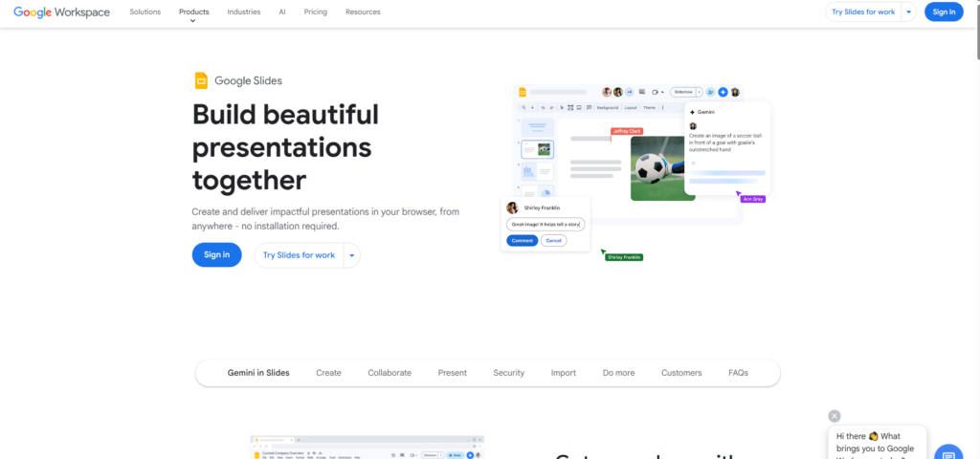The image size is (980, 459).
Task: Dismiss the chat greeting with its X
Action: coord(835,416)
